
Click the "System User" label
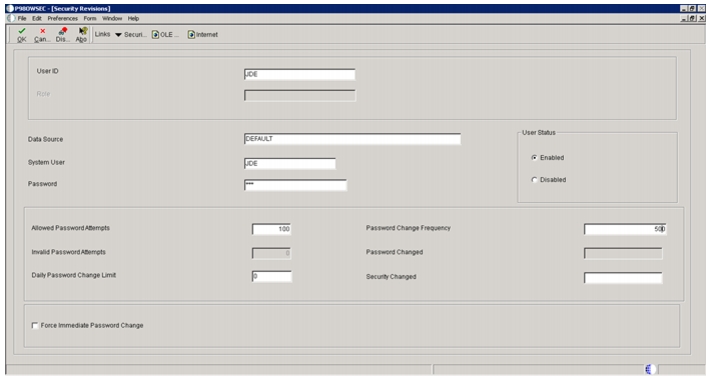(46, 163)
